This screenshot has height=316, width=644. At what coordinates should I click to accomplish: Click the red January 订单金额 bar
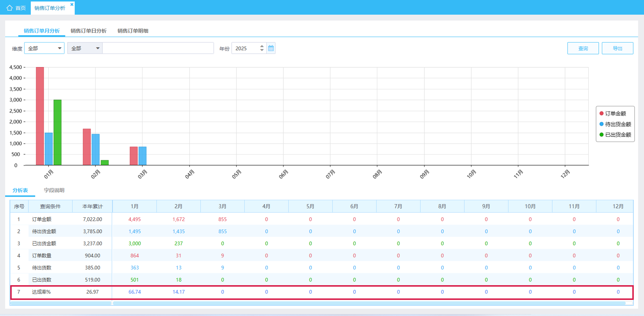(x=40, y=116)
